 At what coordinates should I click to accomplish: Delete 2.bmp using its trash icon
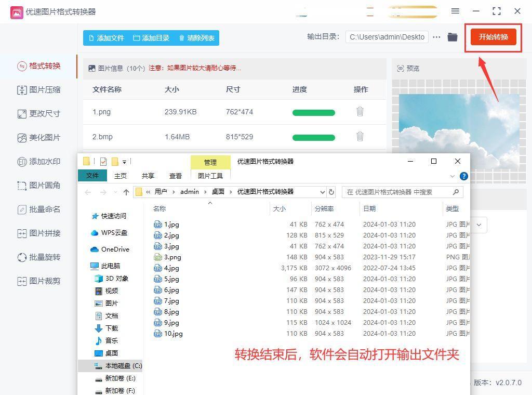[x=360, y=136]
